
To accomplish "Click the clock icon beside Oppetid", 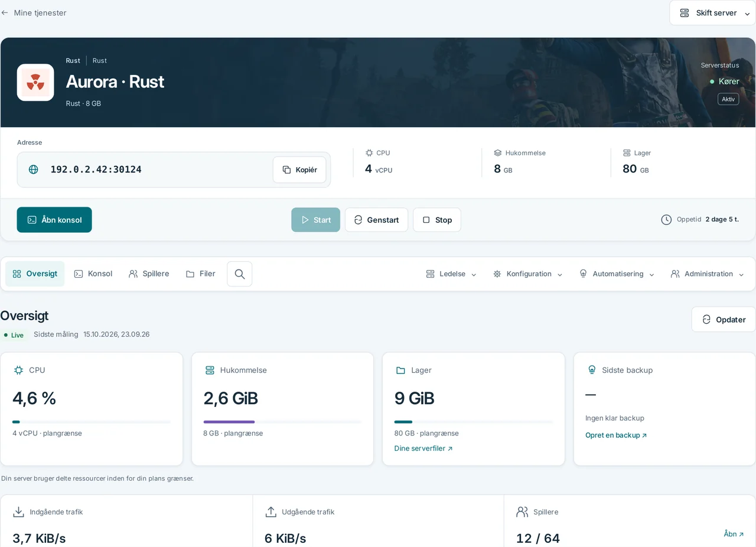I will (x=666, y=220).
